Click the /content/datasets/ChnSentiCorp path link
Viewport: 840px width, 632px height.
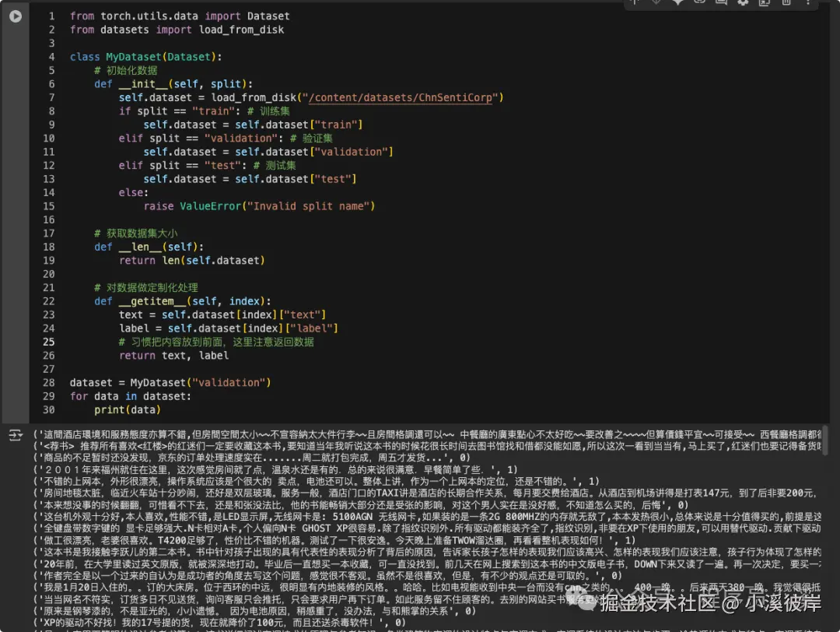[401, 97]
